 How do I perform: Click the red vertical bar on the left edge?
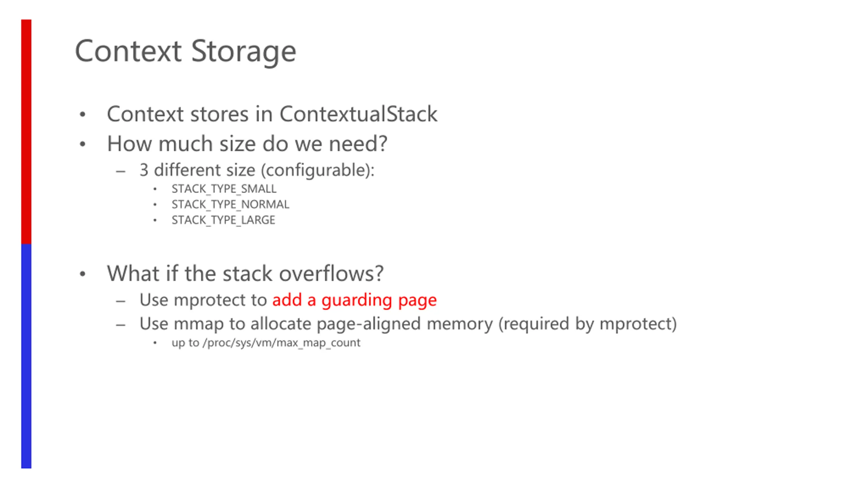pyautogui.click(x=26, y=132)
